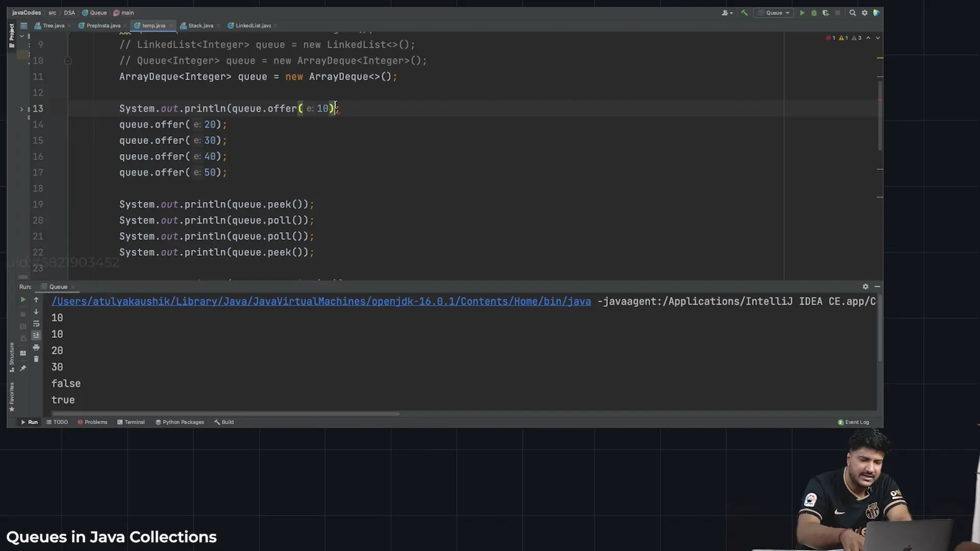Toggle soft-wrap in Run console
Viewport: 980px width, 551px height.
[x=36, y=323]
